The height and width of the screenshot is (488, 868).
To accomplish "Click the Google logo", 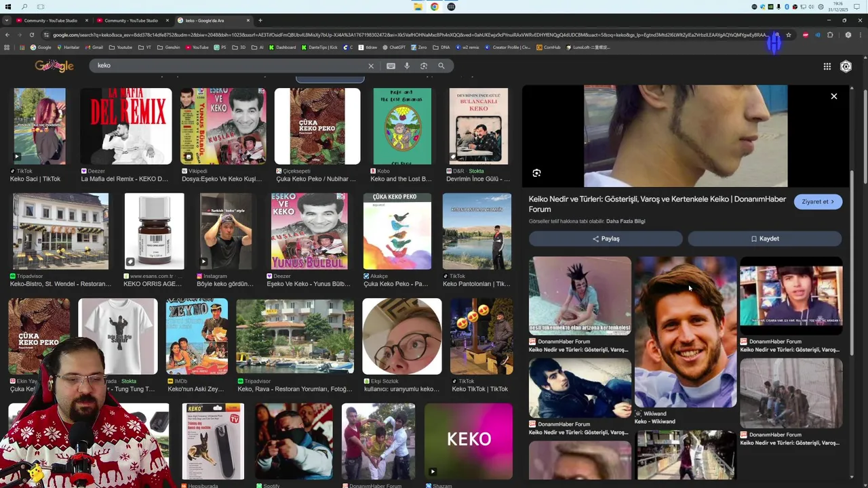I will coord(54,66).
